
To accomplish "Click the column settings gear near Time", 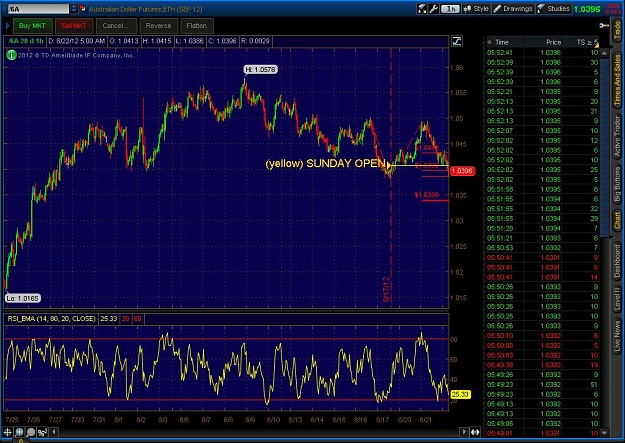I will 489,42.
